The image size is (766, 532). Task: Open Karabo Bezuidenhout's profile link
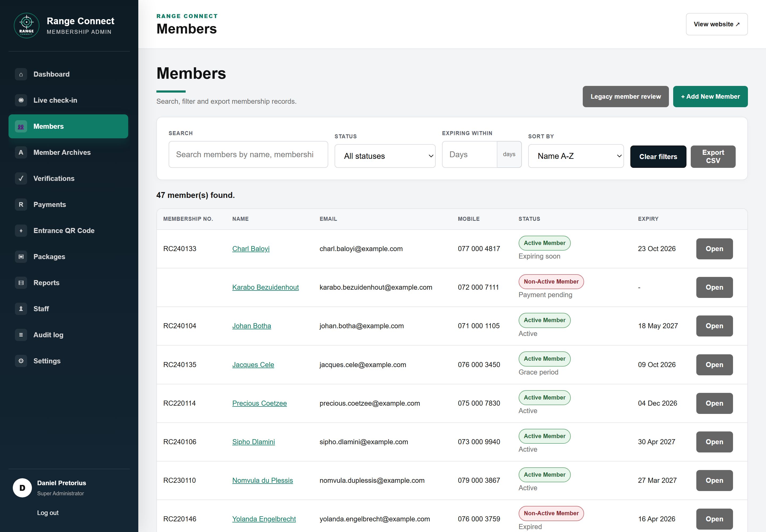(265, 287)
